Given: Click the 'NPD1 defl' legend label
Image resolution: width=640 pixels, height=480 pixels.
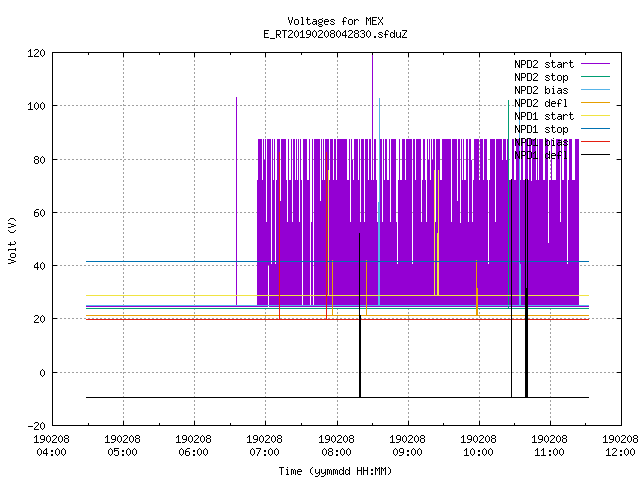Looking at the screenshot, I should [x=541, y=155].
